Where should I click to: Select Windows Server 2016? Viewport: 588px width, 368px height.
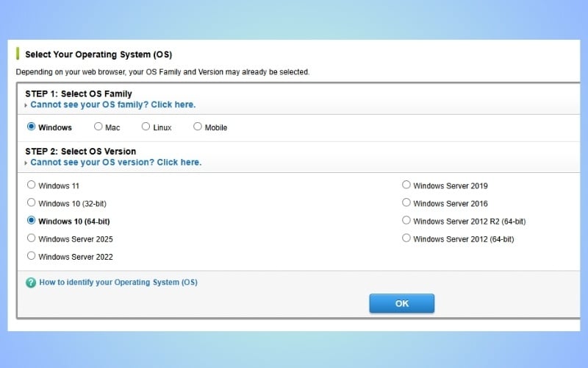pyautogui.click(x=406, y=202)
